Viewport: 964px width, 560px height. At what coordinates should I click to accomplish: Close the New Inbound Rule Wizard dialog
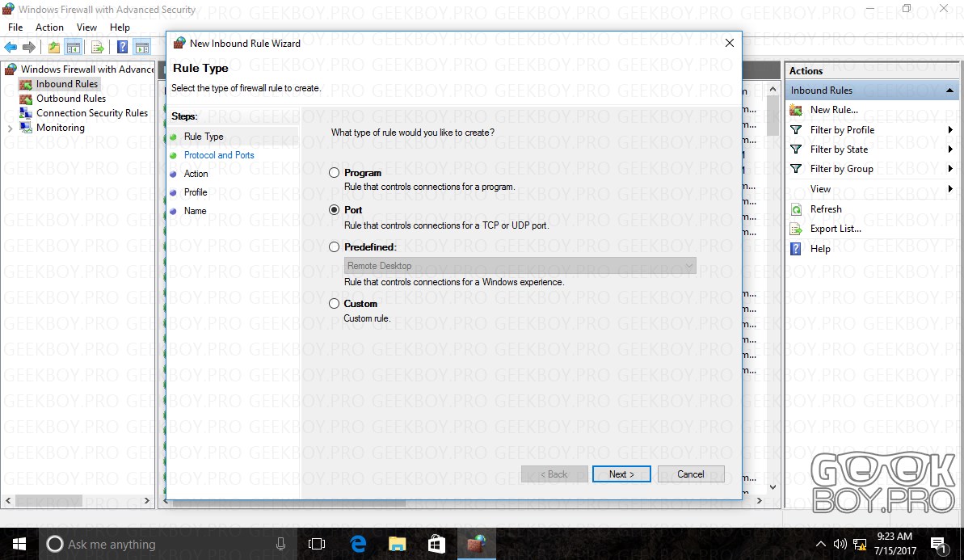click(729, 43)
